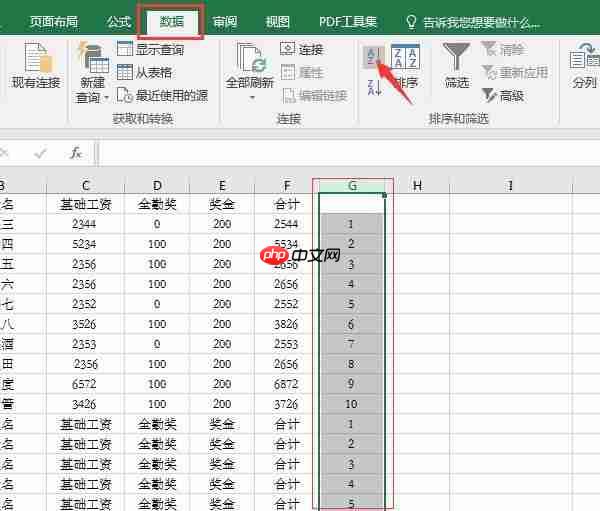Click the fx insert function icon
This screenshot has height=511, width=600.
76,153
